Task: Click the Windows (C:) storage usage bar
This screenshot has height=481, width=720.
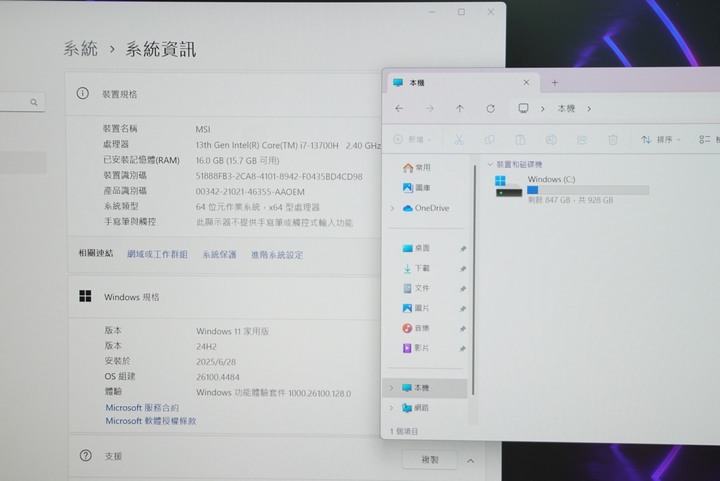Action: click(x=588, y=190)
